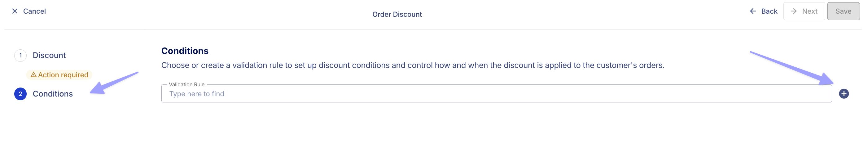
Task: Add a new validation rule with plus icon
Action: pos(844,94)
